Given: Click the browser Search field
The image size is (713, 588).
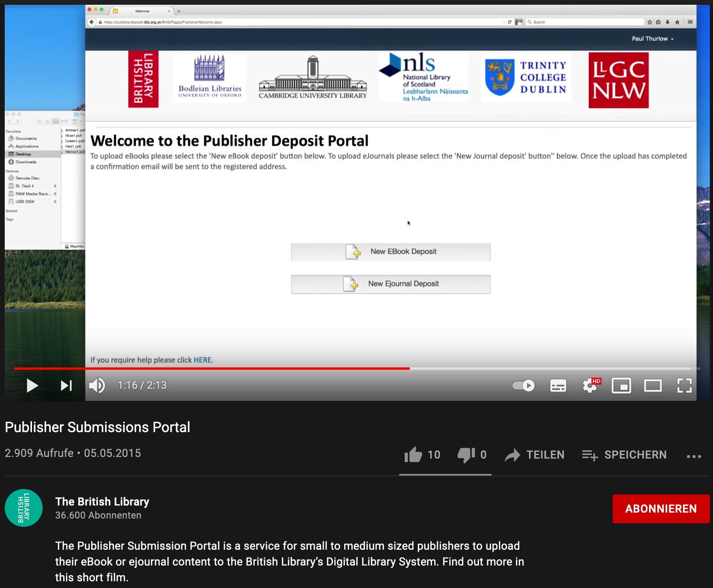Looking at the screenshot, I should click(585, 22).
